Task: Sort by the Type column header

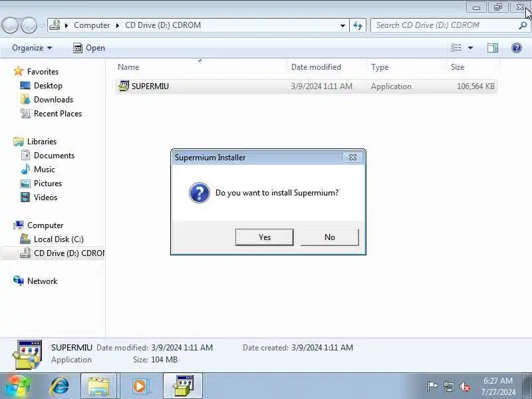Action: pyautogui.click(x=379, y=67)
